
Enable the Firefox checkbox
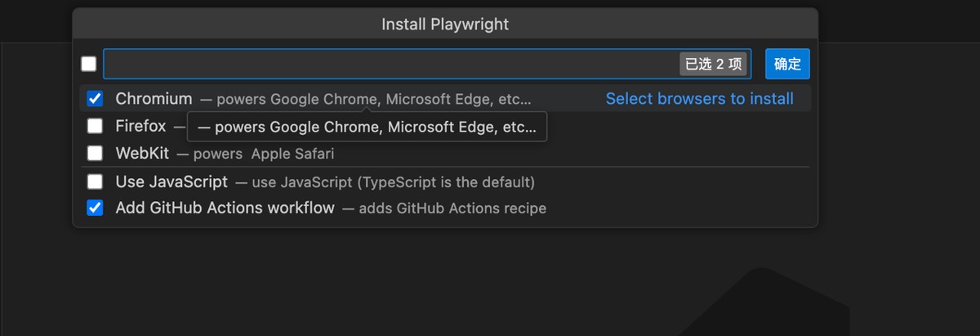pos(96,126)
